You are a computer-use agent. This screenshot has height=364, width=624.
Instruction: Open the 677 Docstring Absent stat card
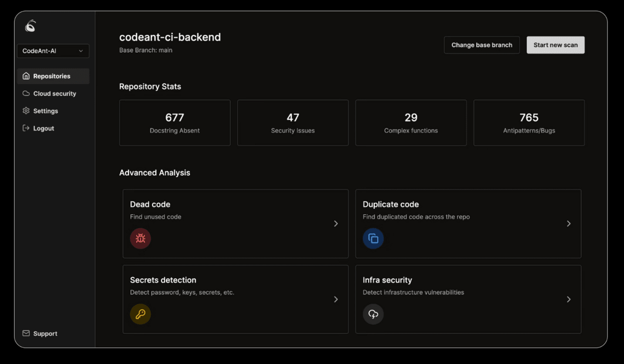point(175,123)
